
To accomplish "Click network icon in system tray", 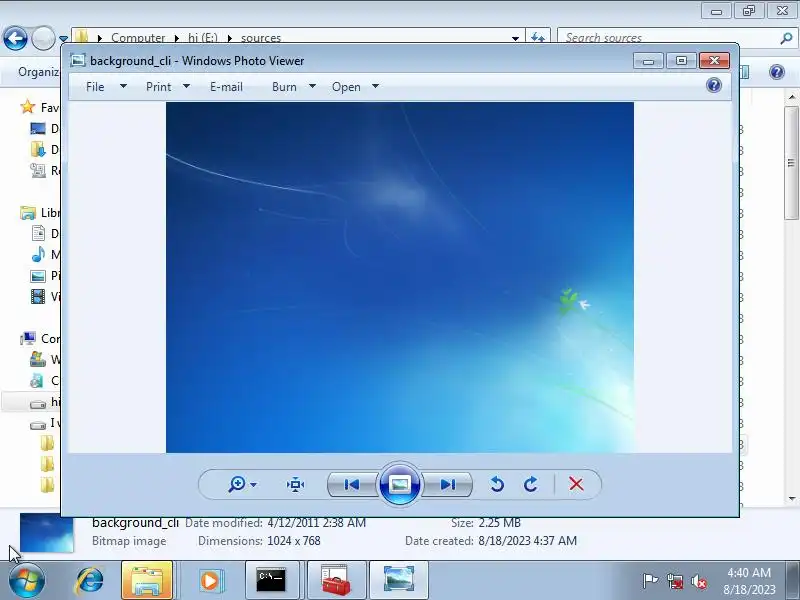I will pyautogui.click(x=674, y=581).
